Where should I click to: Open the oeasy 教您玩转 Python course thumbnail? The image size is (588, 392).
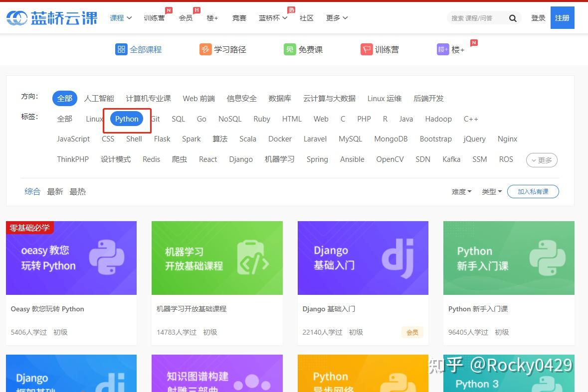click(71, 258)
